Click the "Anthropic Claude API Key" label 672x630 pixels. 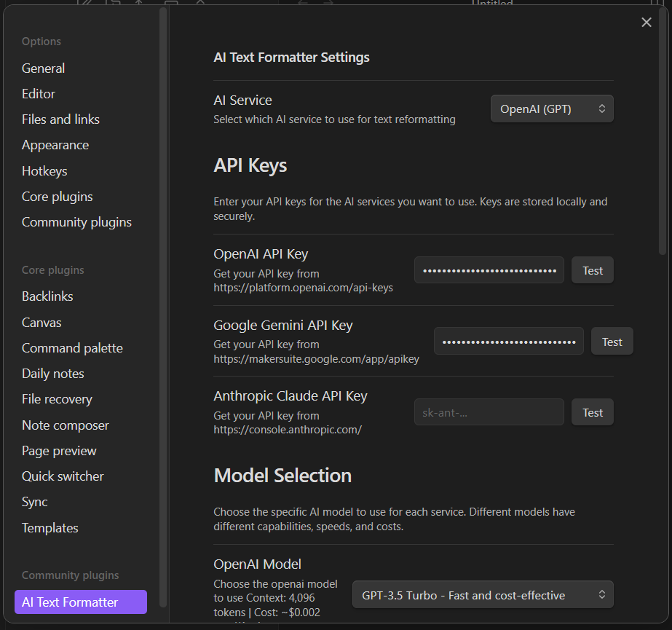point(290,395)
